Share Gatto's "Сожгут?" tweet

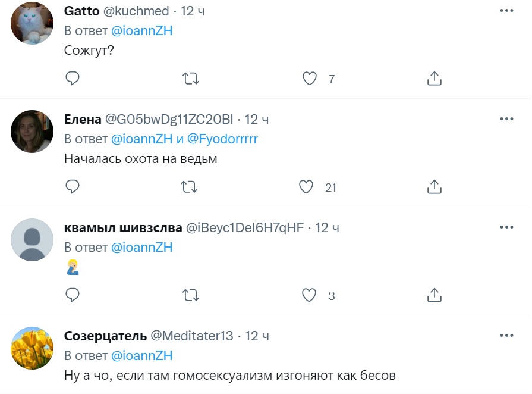pos(435,78)
